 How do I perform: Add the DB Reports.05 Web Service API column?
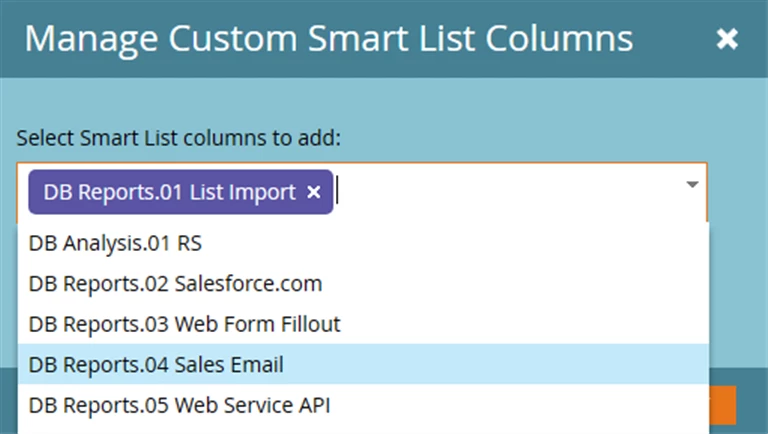coord(179,406)
